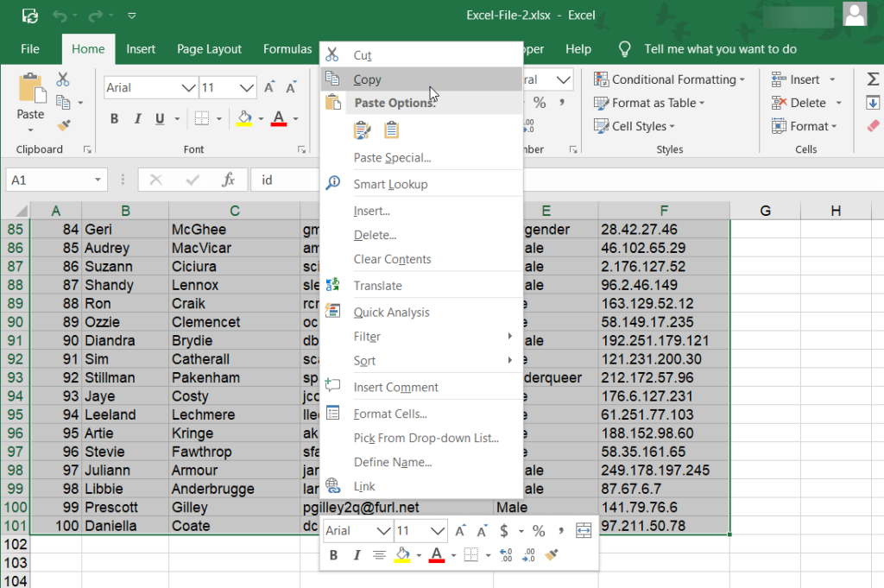
Task: Switch to the Insert tab
Action: point(141,49)
